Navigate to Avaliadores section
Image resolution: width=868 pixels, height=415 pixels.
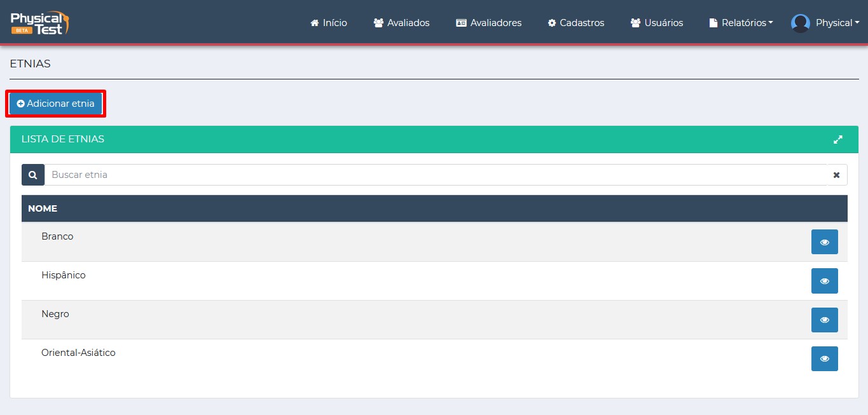click(488, 23)
